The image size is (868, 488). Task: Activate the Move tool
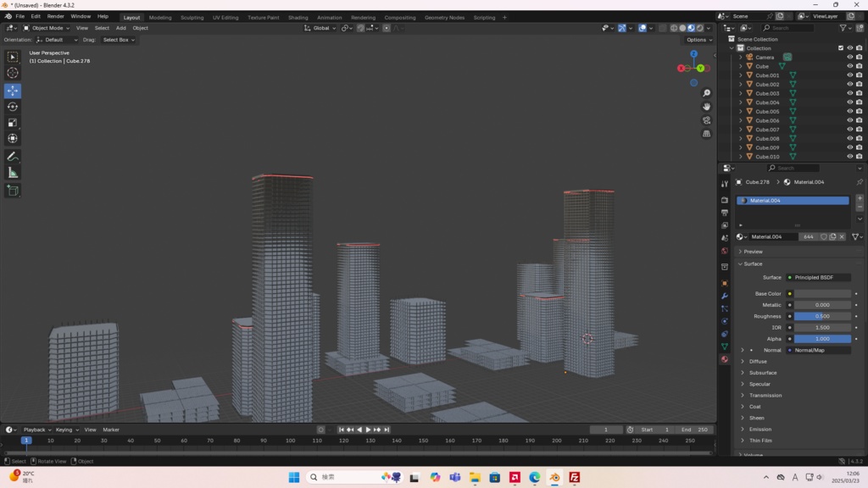(x=13, y=91)
